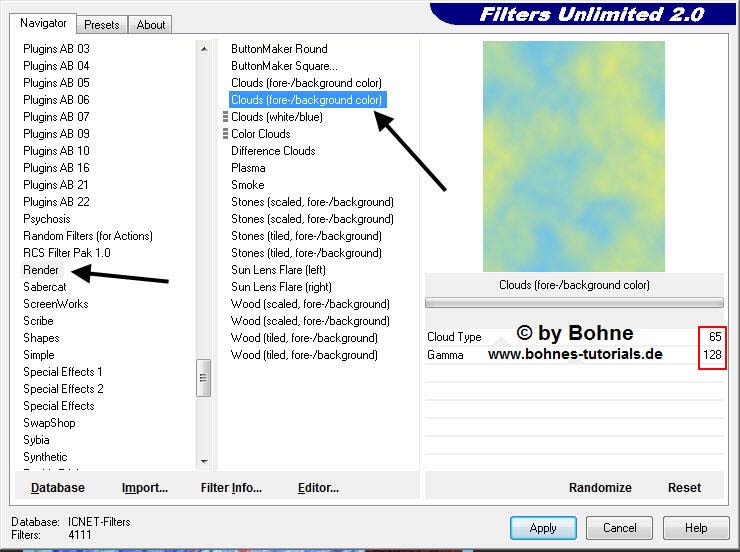This screenshot has width=740, height=552.
Task: Click the grip icon beside Clouds (white/blue)
Action: point(225,117)
